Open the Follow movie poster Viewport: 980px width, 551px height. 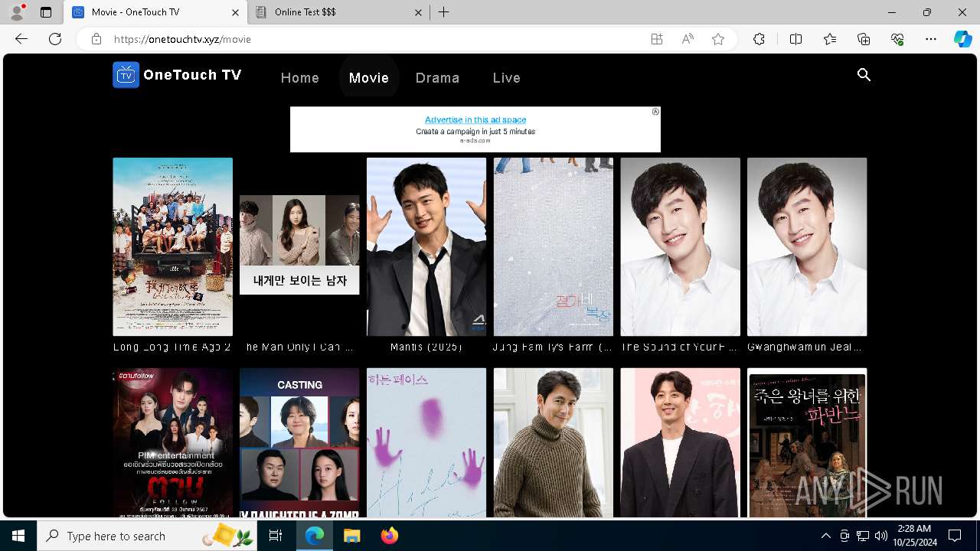click(x=172, y=442)
